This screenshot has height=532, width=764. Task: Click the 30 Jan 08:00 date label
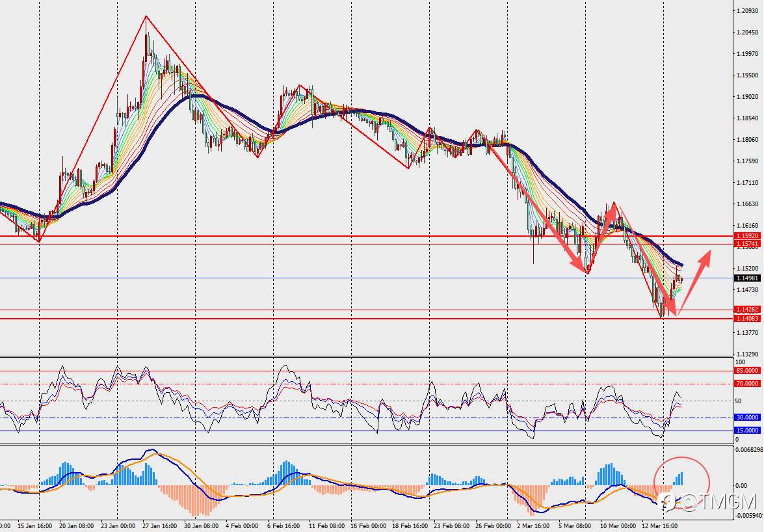(x=201, y=526)
